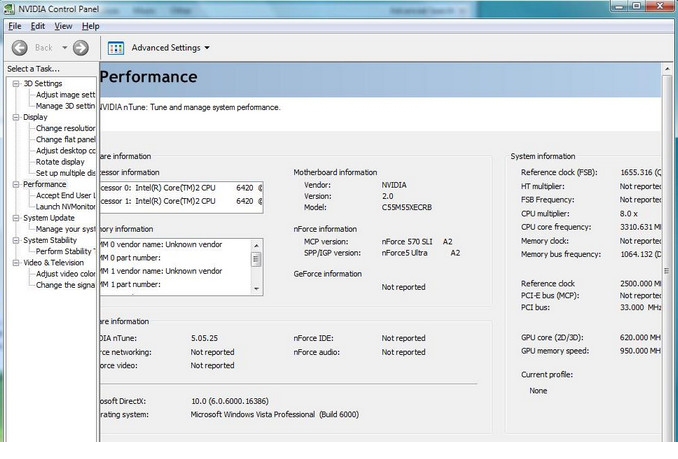Select DIMM 0 vendor name row
The image size is (678, 459).
pyautogui.click(x=161, y=245)
